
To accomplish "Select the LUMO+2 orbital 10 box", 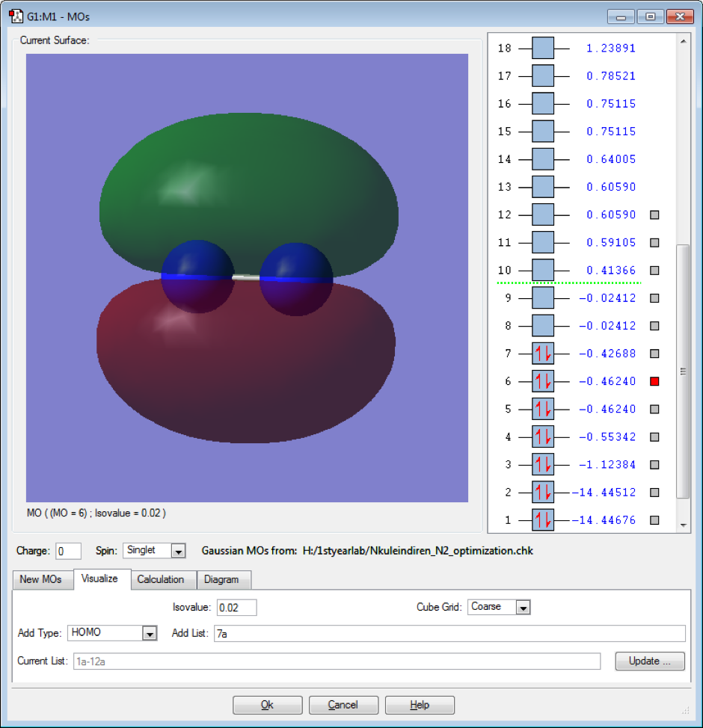I will pyautogui.click(x=543, y=271).
